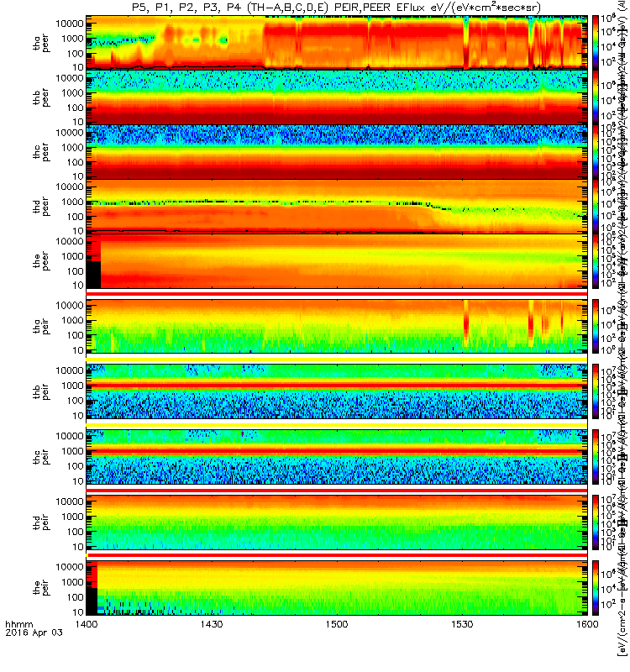Viewport: 630px width, 672px height.
Task: Click inside the thc peer spectrogram
Action: [337, 151]
